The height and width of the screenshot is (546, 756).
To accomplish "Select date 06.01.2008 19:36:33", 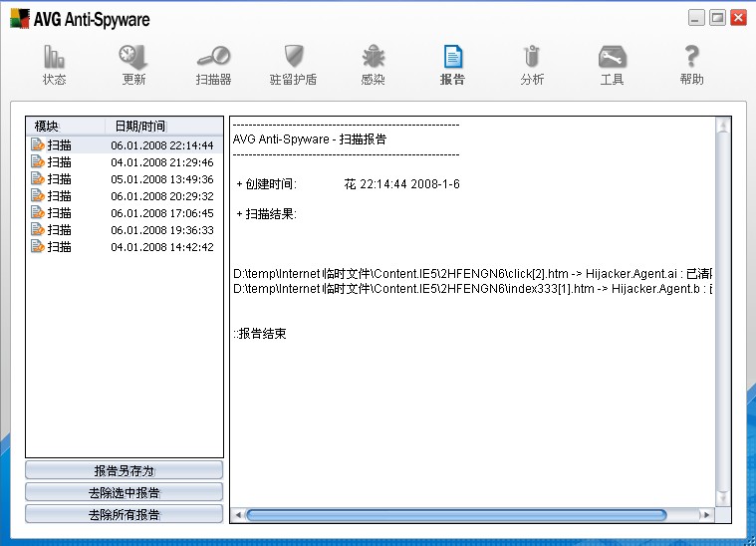I will (162, 229).
